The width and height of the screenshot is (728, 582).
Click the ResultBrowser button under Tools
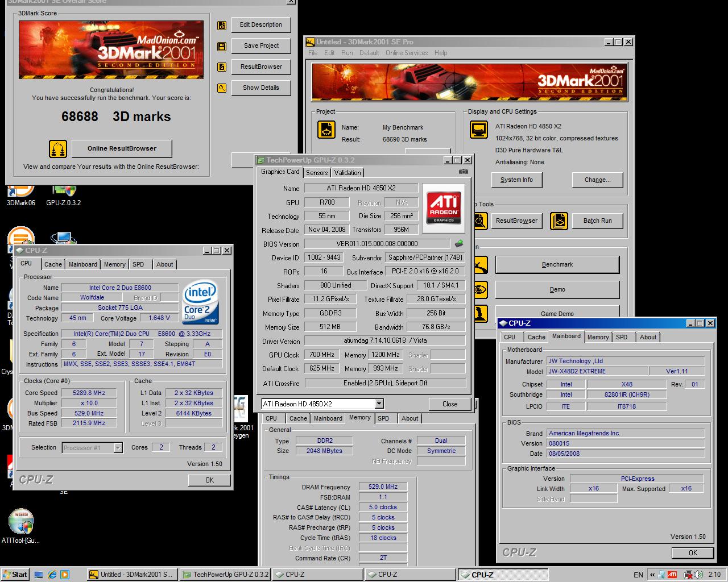(516, 221)
